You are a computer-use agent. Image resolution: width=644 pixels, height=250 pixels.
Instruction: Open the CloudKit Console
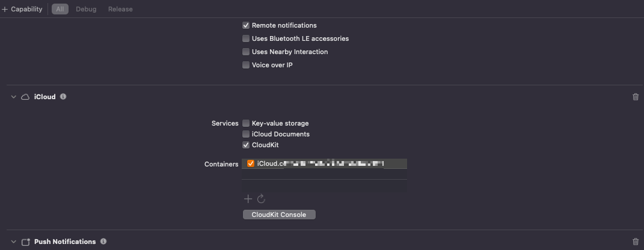click(x=279, y=215)
